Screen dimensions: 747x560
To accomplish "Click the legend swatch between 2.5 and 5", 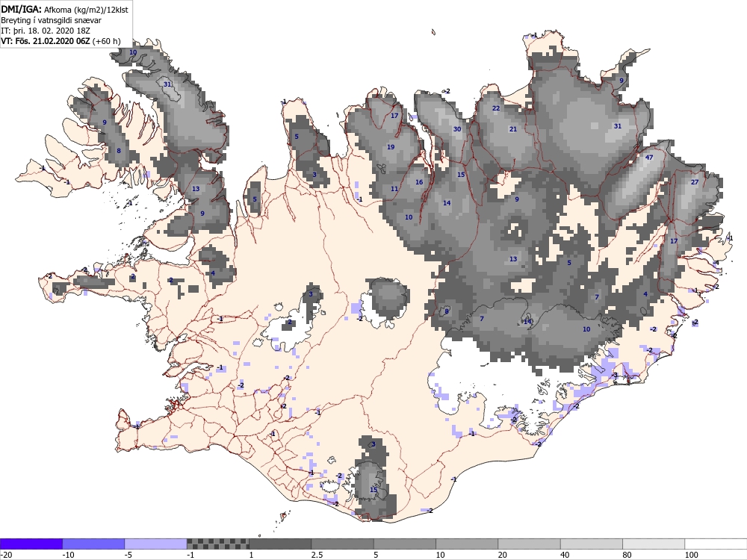I will point(343,544).
